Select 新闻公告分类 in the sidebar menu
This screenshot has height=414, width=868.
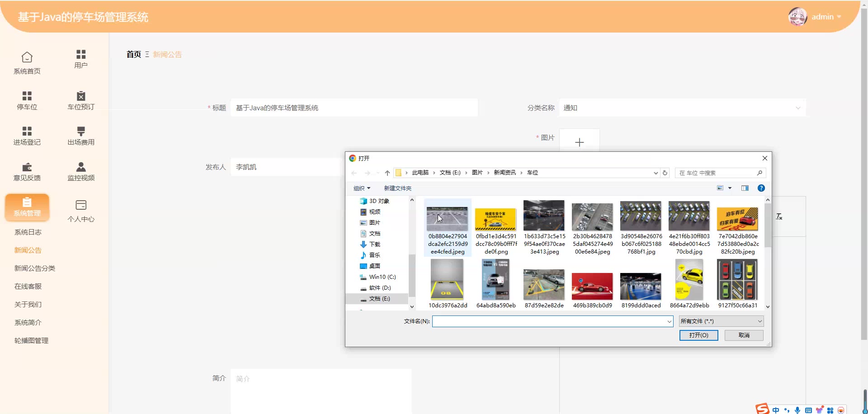click(35, 268)
